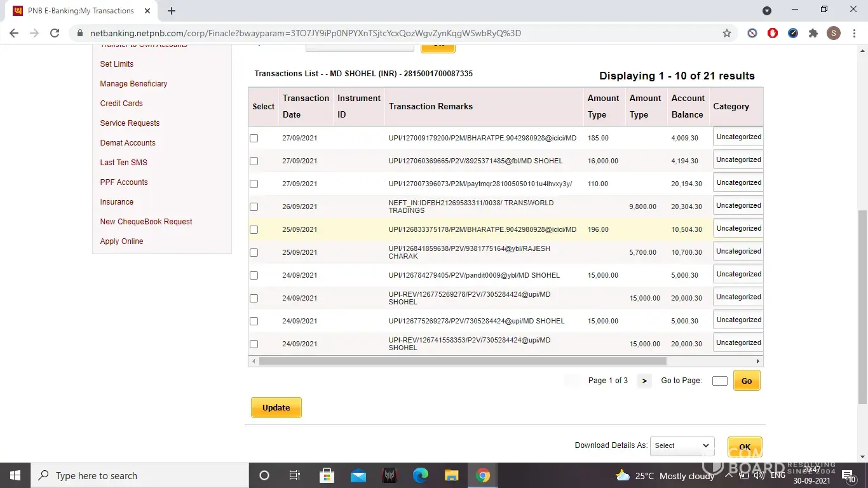Go to Credit Cards menu item

click(121, 104)
